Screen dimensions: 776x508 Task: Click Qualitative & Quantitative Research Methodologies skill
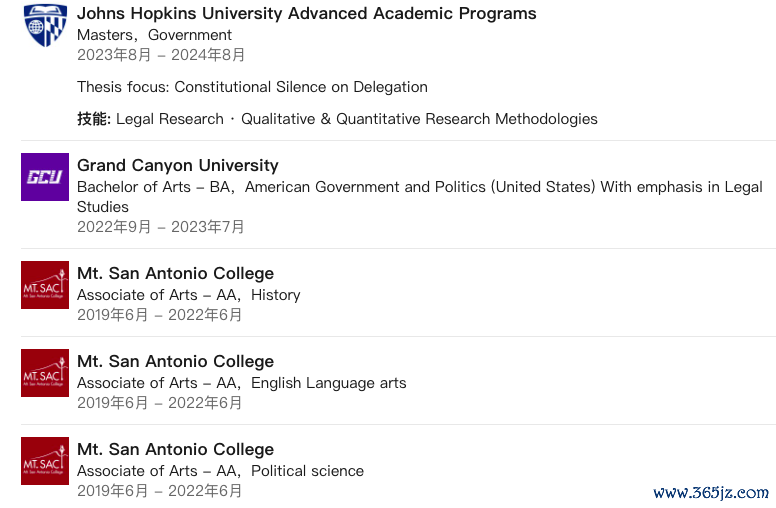[419, 119]
